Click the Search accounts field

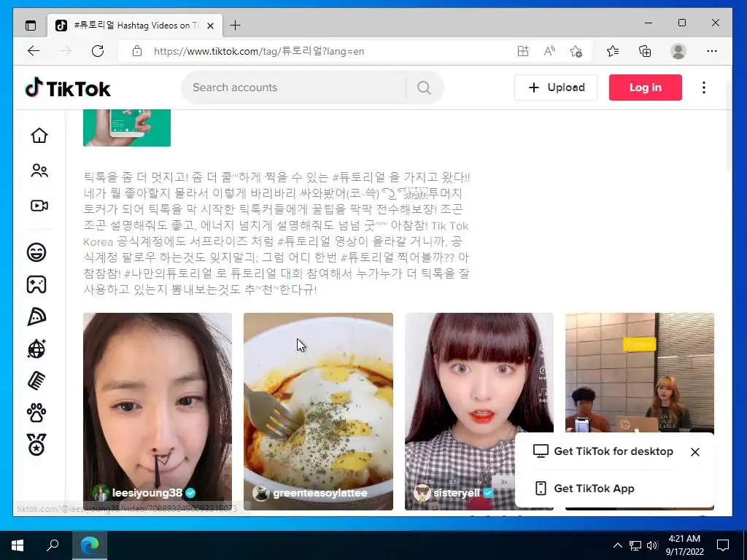point(295,87)
